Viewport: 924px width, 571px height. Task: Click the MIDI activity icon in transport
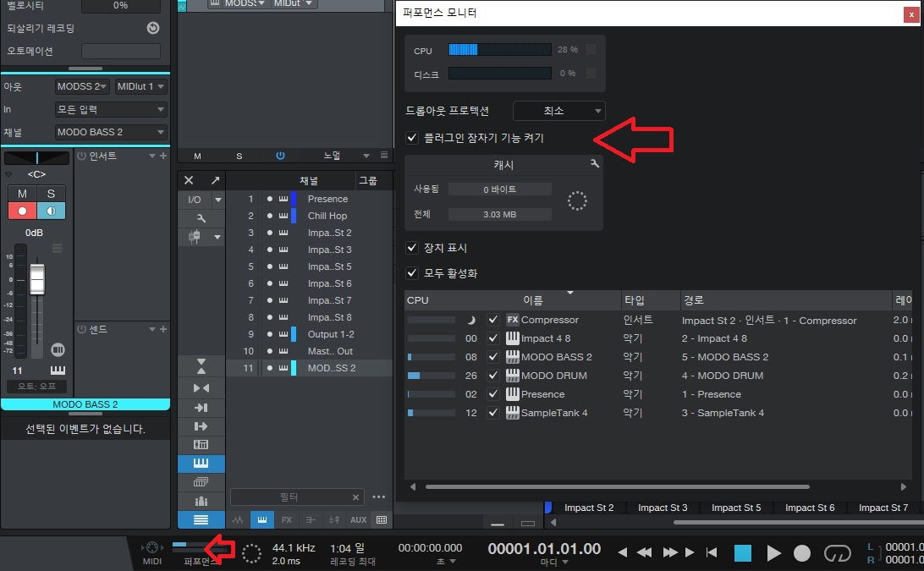(152, 547)
